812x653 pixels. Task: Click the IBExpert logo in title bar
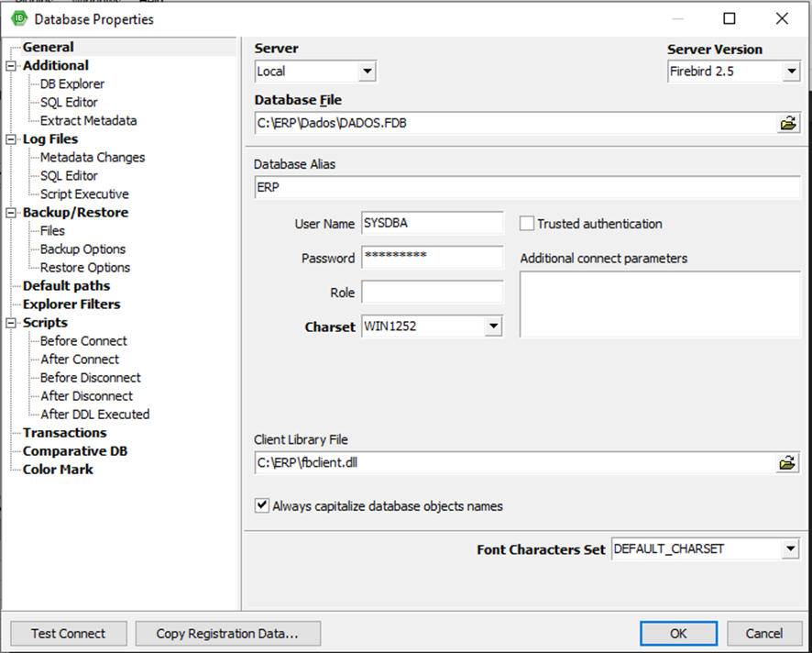[x=19, y=18]
